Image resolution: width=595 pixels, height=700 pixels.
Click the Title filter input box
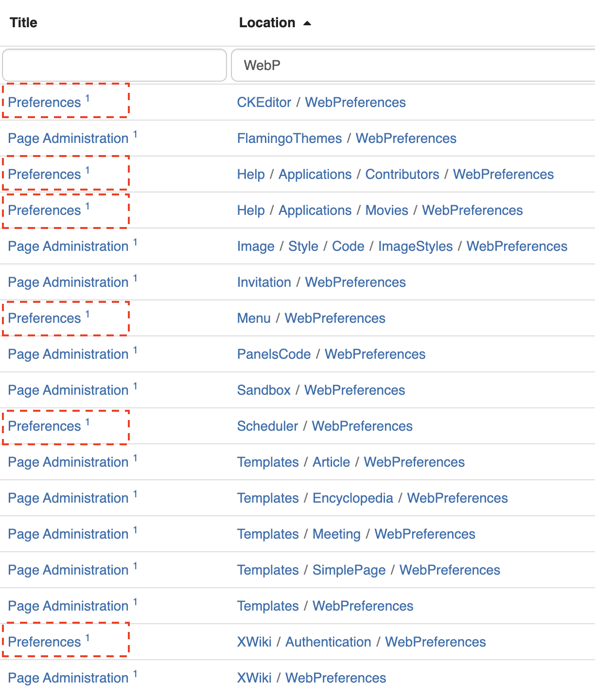[114, 65]
